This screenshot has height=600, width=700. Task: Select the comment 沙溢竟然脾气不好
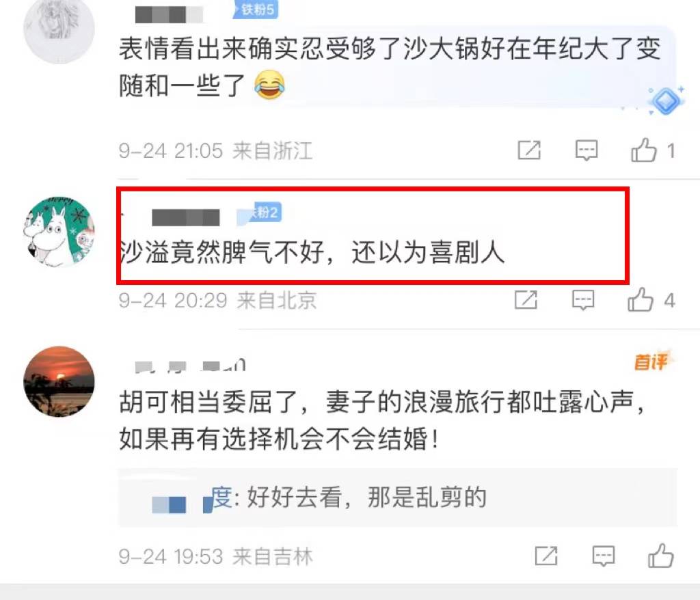click(312, 252)
